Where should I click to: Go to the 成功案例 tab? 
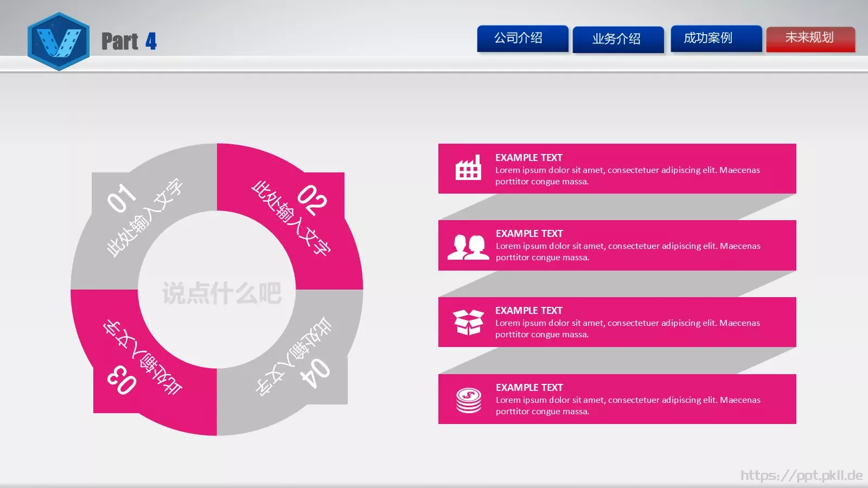(716, 38)
